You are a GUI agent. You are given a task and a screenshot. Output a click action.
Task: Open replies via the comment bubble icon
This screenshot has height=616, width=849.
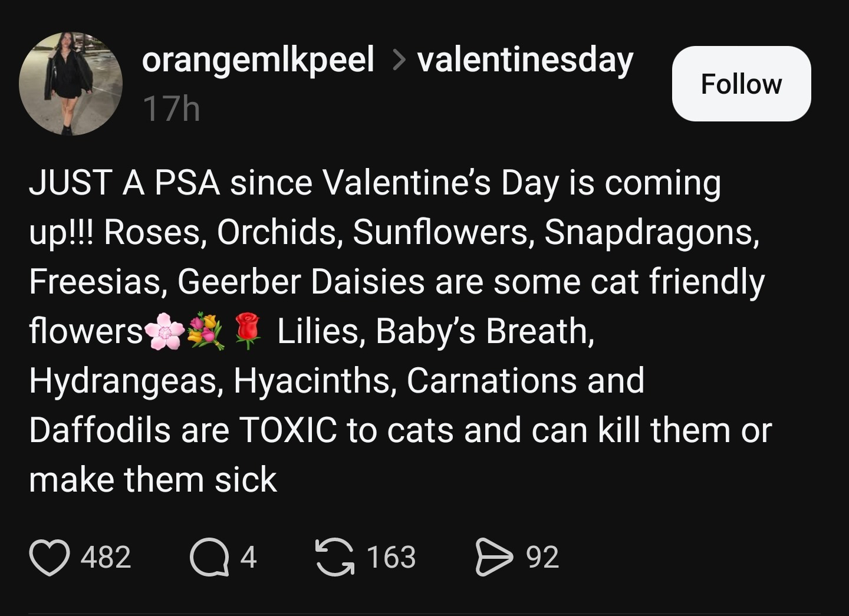[x=209, y=557]
